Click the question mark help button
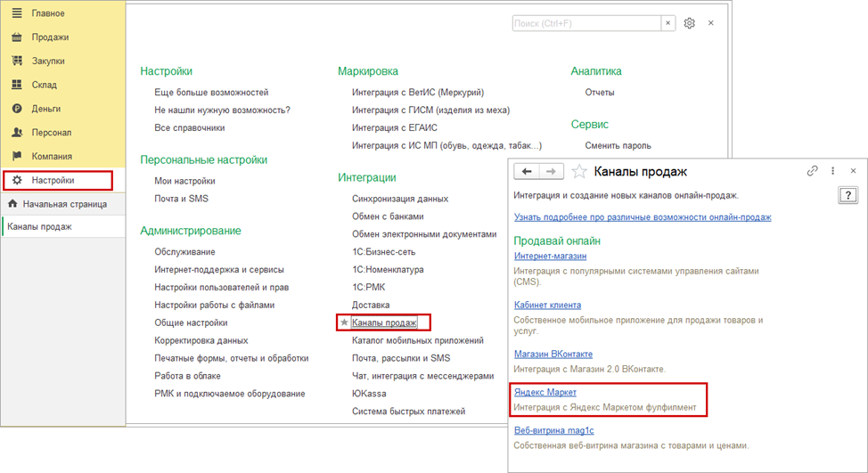Image resolution: width=868 pixels, height=473 pixels. pos(848,196)
